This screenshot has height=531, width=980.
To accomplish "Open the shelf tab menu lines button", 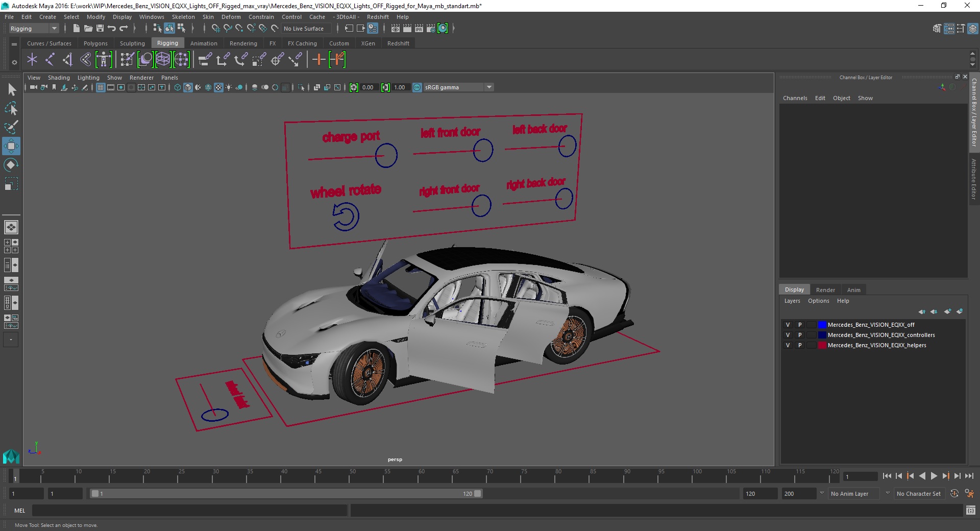I will click(x=14, y=44).
